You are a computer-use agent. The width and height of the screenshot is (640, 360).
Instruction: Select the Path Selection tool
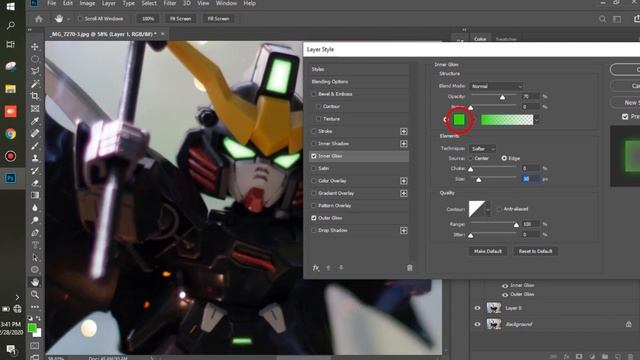tap(35, 257)
